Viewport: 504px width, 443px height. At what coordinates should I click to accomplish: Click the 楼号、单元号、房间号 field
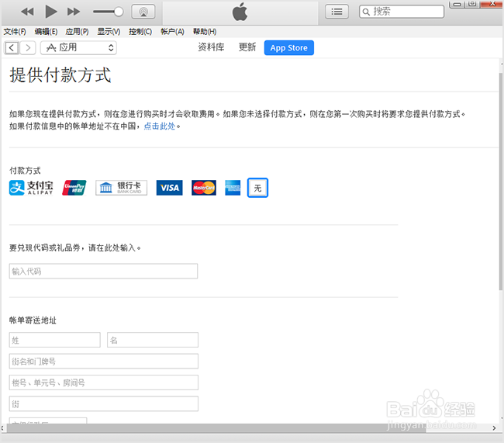tap(103, 382)
